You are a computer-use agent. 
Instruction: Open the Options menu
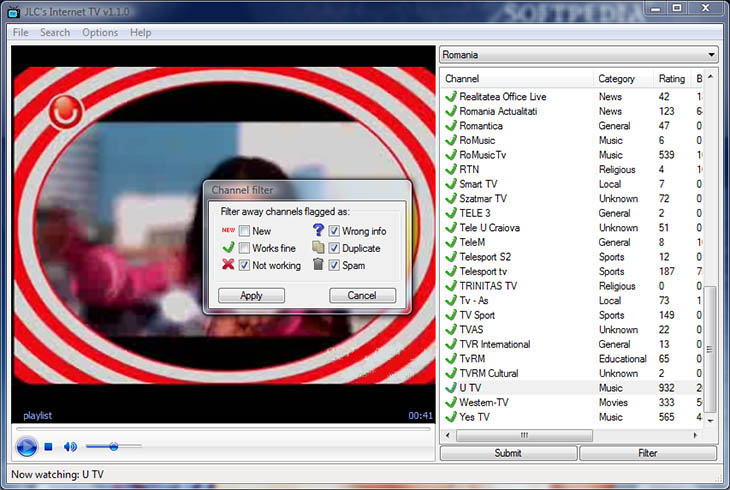[x=100, y=33]
